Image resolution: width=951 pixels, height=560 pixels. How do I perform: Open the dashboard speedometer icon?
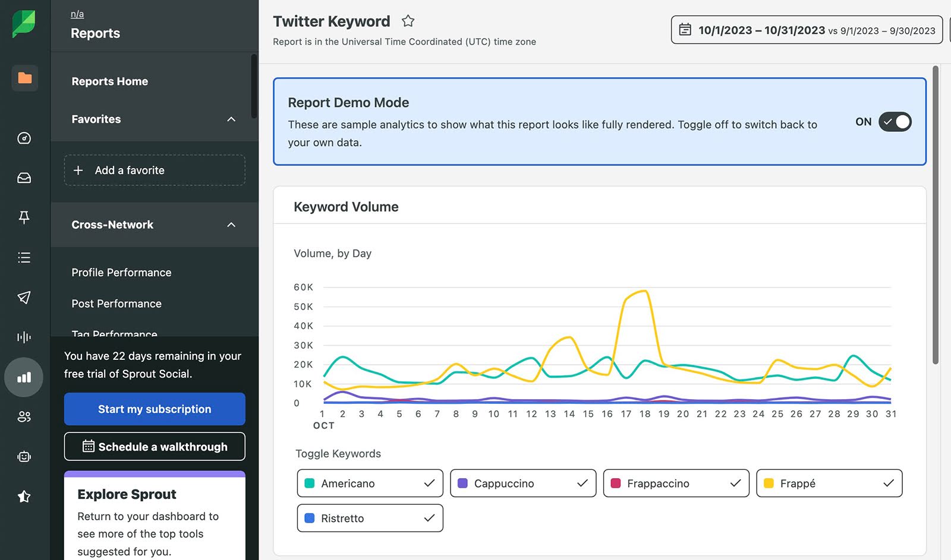[x=24, y=138]
